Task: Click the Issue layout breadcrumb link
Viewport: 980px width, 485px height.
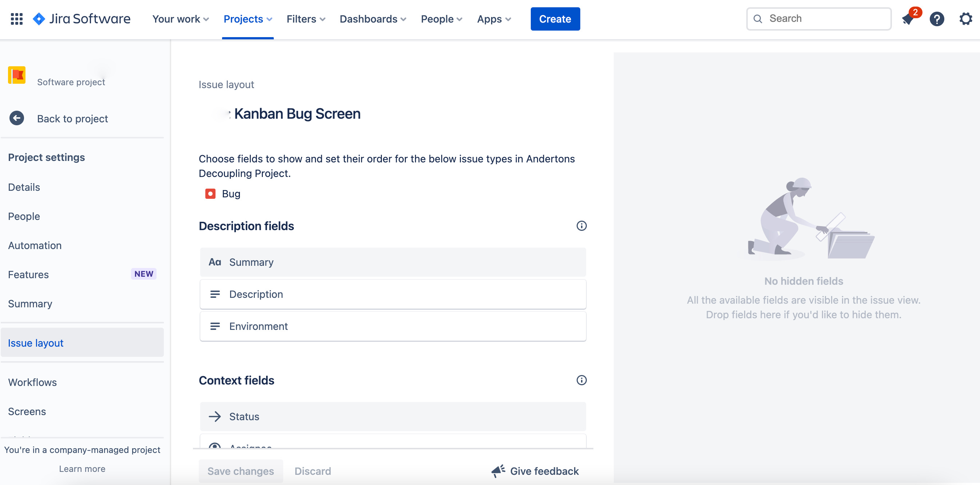Action: [226, 84]
